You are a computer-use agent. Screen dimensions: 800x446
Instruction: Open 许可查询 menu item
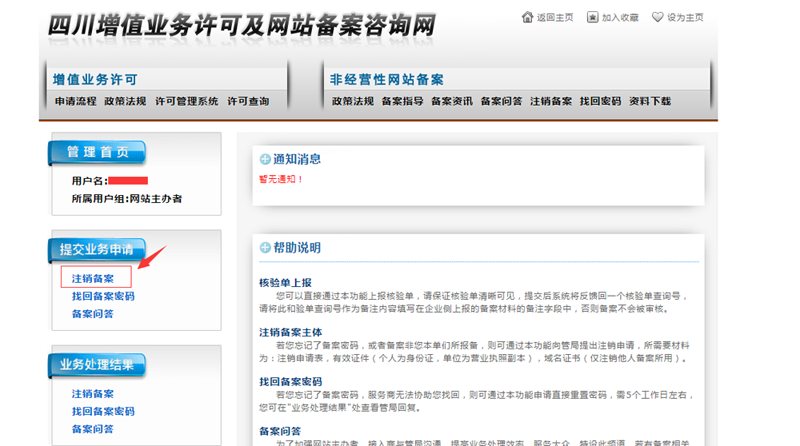pyautogui.click(x=248, y=102)
